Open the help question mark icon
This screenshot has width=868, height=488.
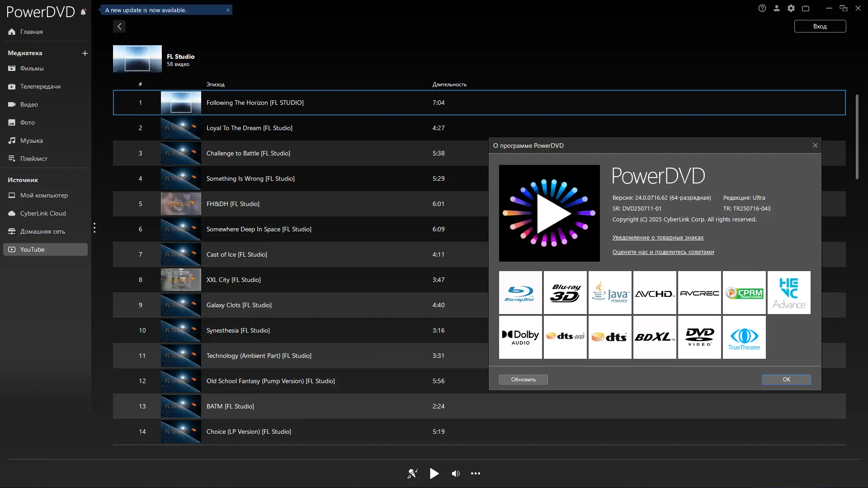[x=762, y=8]
